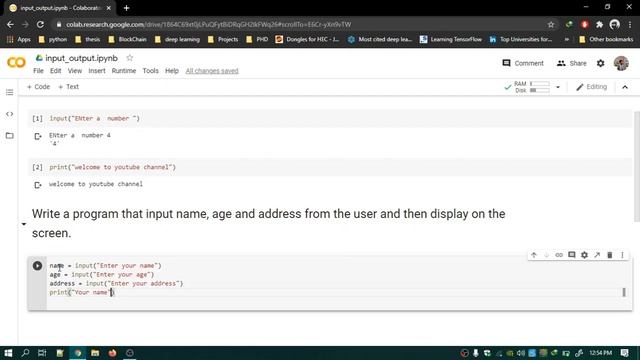Click notebook title input_output.ipynb
Image resolution: width=640 pixels, height=360 pixels.
[81, 58]
